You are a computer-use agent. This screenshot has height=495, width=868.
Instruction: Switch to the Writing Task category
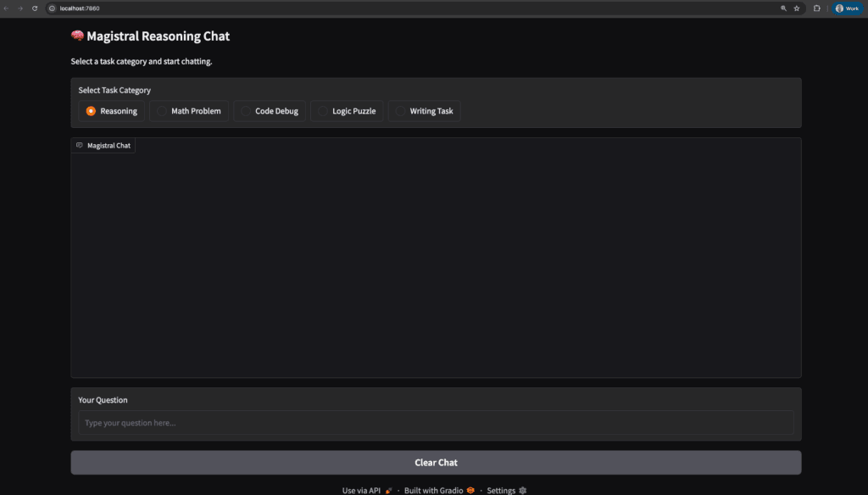[x=424, y=111]
